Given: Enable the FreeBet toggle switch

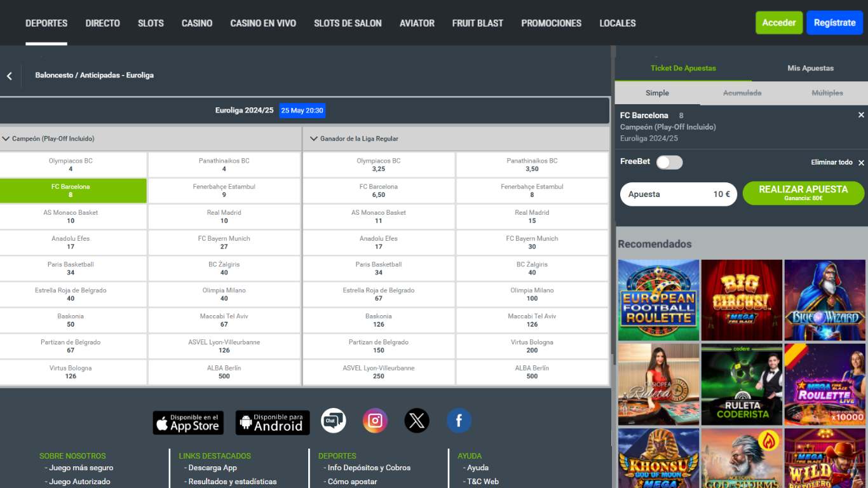Looking at the screenshot, I should tap(669, 163).
